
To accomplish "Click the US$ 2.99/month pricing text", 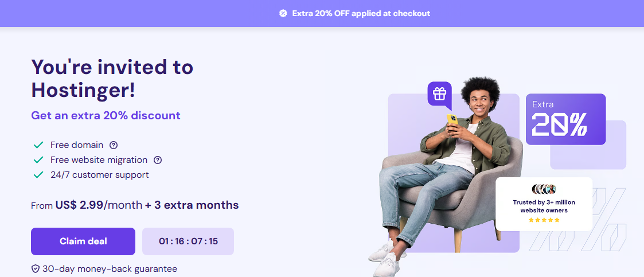I will pyautogui.click(x=99, y=205).
